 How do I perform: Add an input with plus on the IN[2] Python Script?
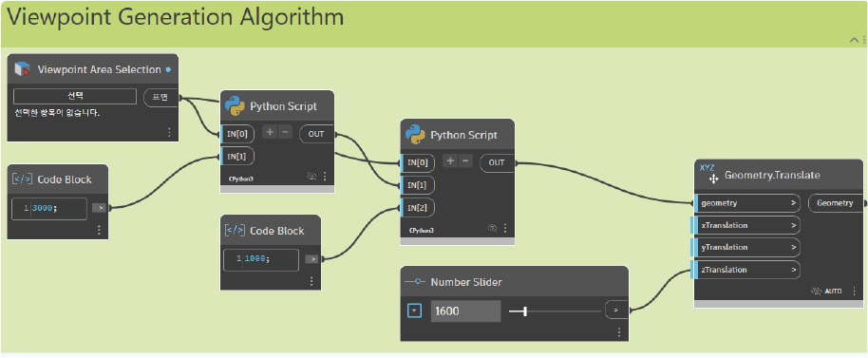(450, 161)
